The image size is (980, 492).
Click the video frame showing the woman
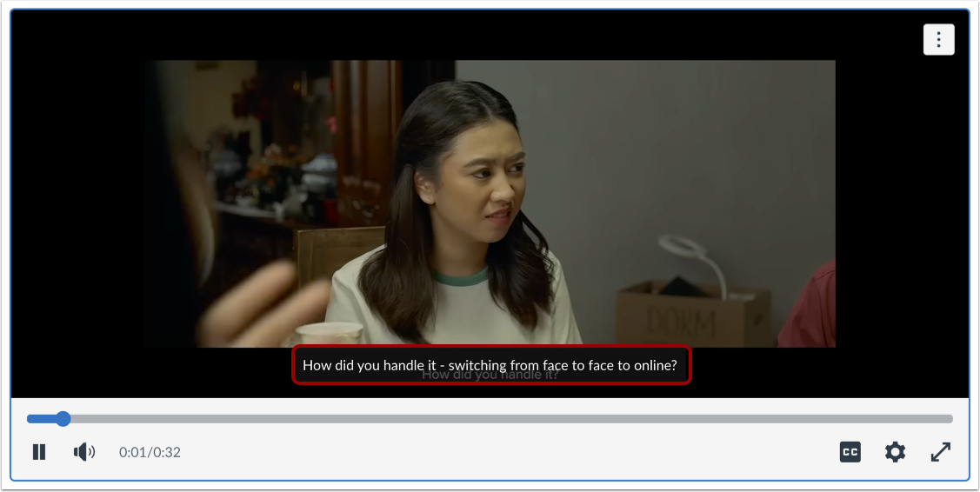pyautogui.click(x=490, y=203)
